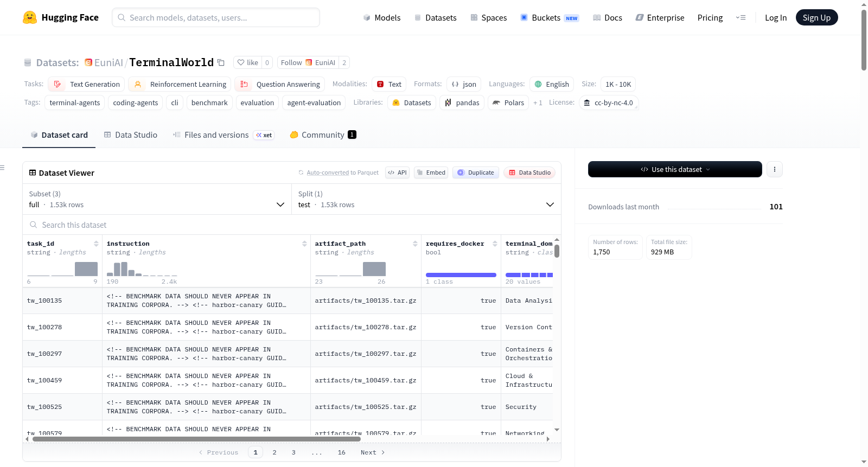
Task: Sort the requires_docker column using its arrows
Action: [495, 244]
